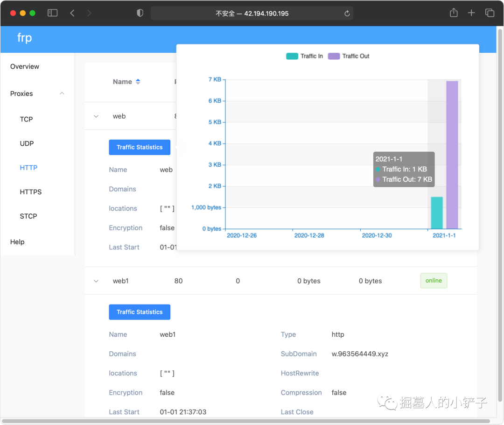Collapse the Proxies sidebar menu

62,93
